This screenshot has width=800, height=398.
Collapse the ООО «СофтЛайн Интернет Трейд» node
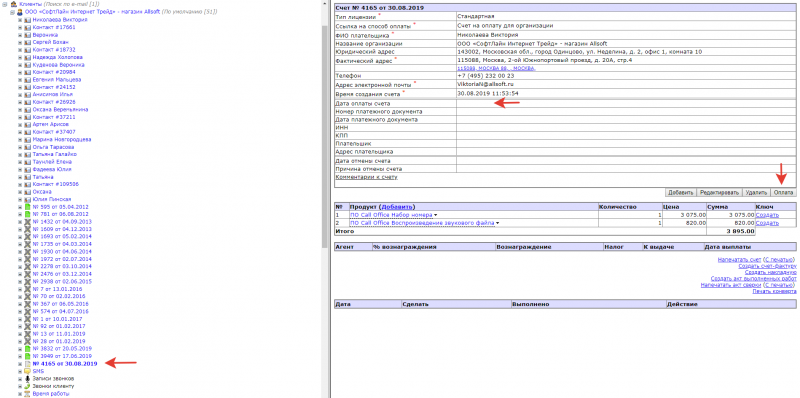coord(12,12)
